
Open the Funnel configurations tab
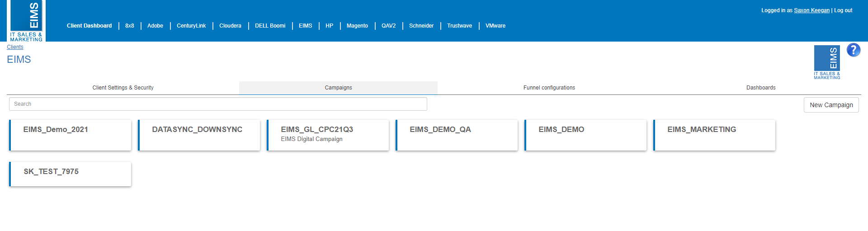click(549, 88)
